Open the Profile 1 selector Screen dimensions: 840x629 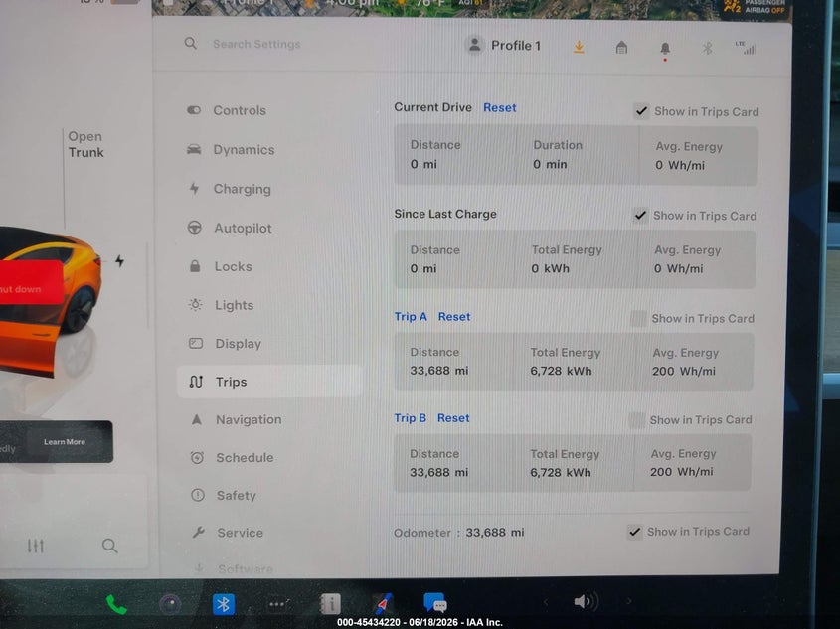503,46
